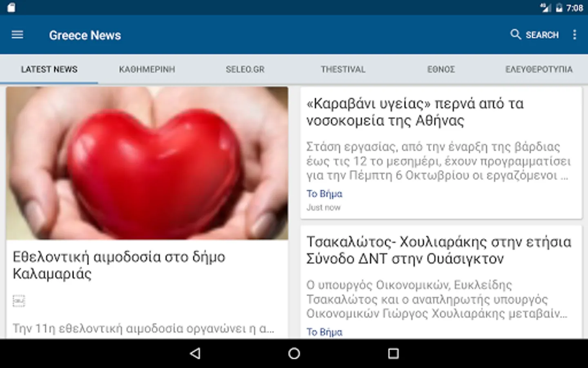The width and height of the screenshot is (588, 368).
Task: Open the hamburger navigation menu
Action: tap(17, 35)
